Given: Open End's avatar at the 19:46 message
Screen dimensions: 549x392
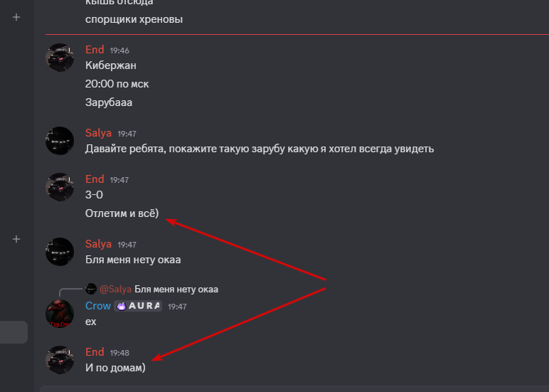Looking at the screenshot, I should 60,58.
